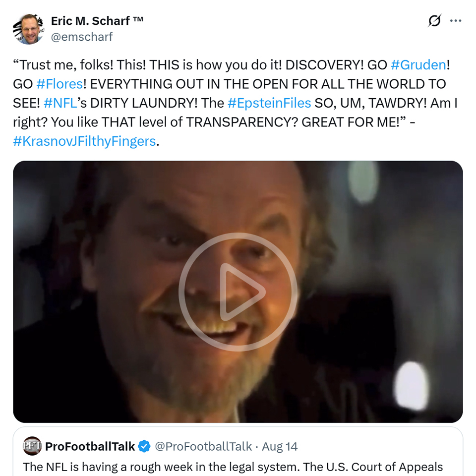
Task: Follow the #NFL hashtag link
Action: 59,103
